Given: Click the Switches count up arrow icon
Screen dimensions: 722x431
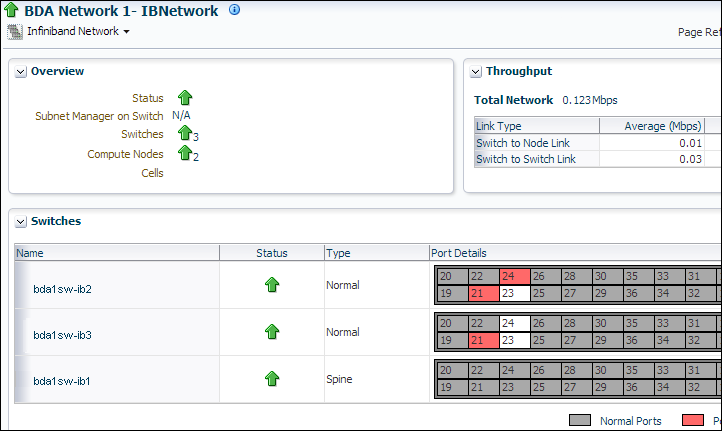Looking at the screenshot, I should [x=185, y=133].
